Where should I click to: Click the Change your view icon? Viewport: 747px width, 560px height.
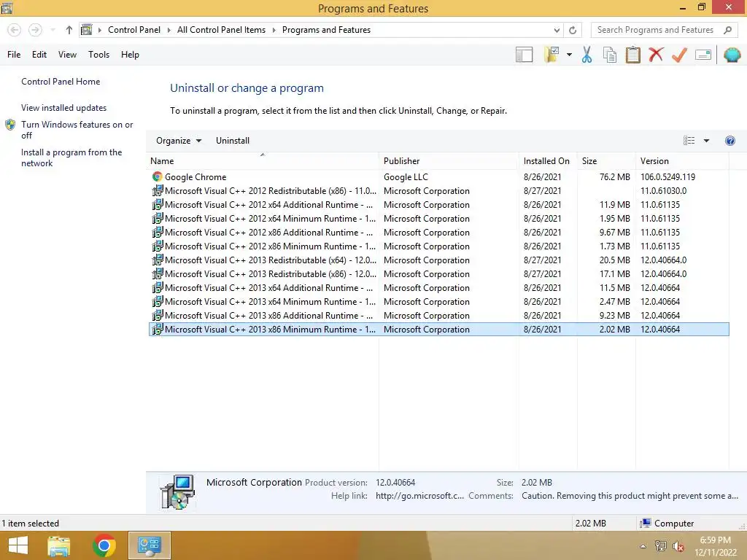[689, 141]
